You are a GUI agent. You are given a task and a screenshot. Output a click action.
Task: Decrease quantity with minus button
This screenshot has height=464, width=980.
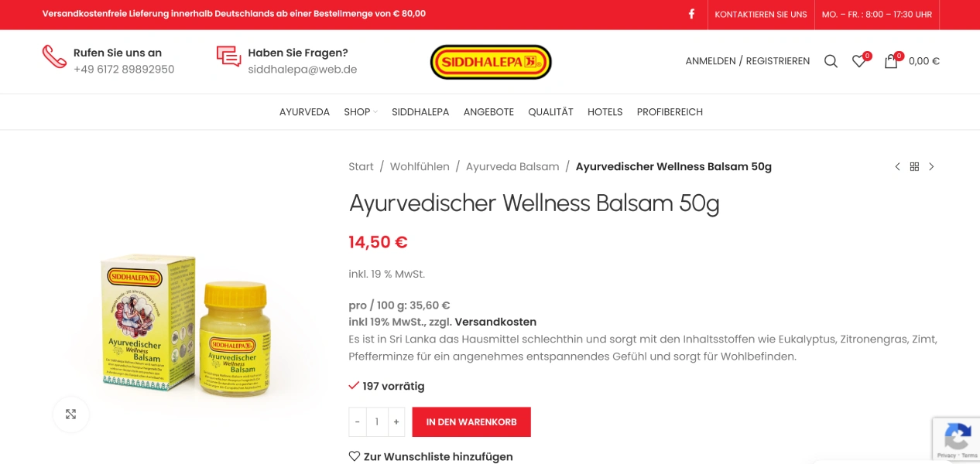[358, 422]
